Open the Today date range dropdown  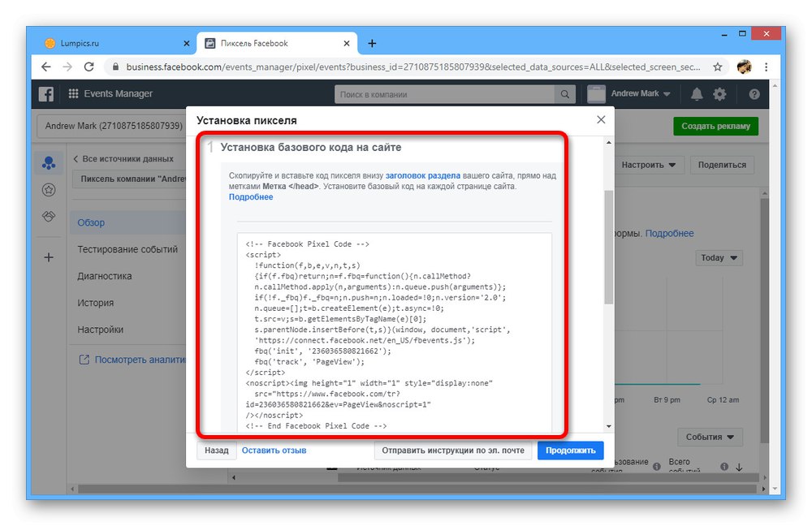pos(719,258)
